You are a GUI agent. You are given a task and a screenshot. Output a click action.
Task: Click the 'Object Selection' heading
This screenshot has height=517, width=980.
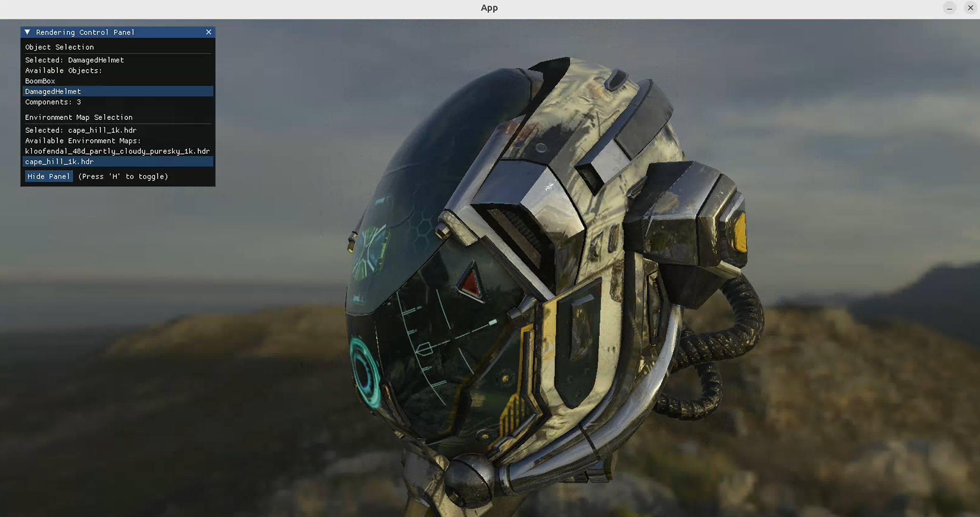pyautogui.click(x=59, y=47)
